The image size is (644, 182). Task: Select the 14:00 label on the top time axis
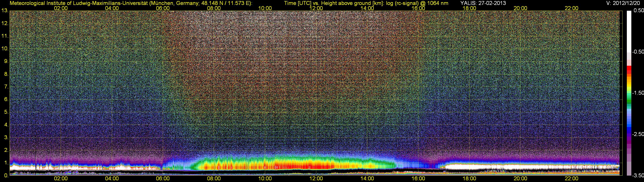367,8
